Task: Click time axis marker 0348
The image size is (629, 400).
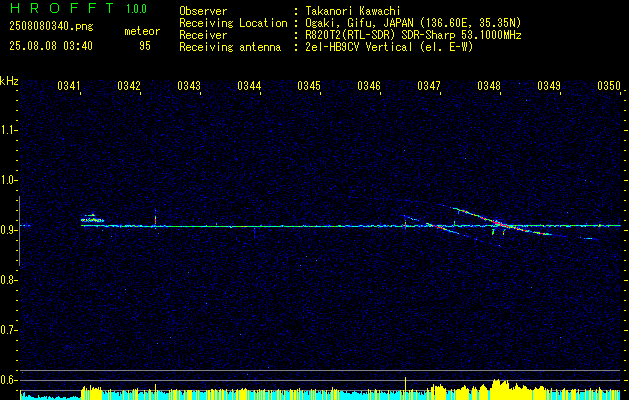Action: tap(489, 85)
